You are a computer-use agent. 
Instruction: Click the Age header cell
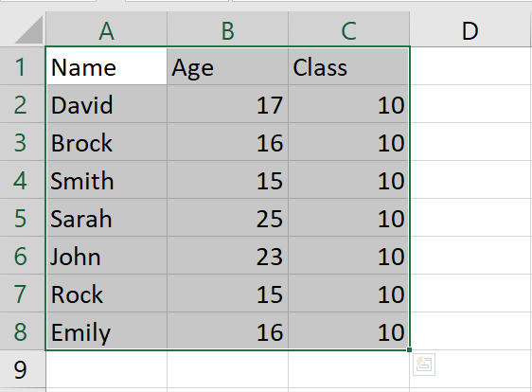(227, 66)
